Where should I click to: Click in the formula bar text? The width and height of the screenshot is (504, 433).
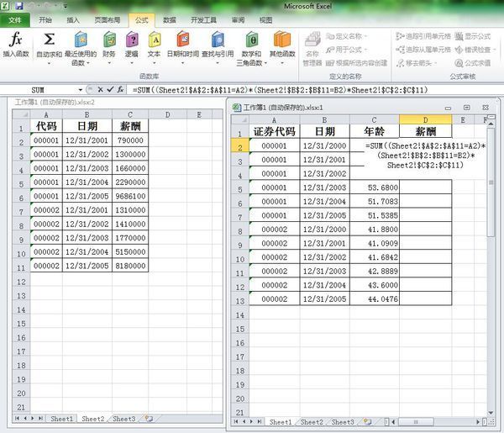click(x=280, y=90)
